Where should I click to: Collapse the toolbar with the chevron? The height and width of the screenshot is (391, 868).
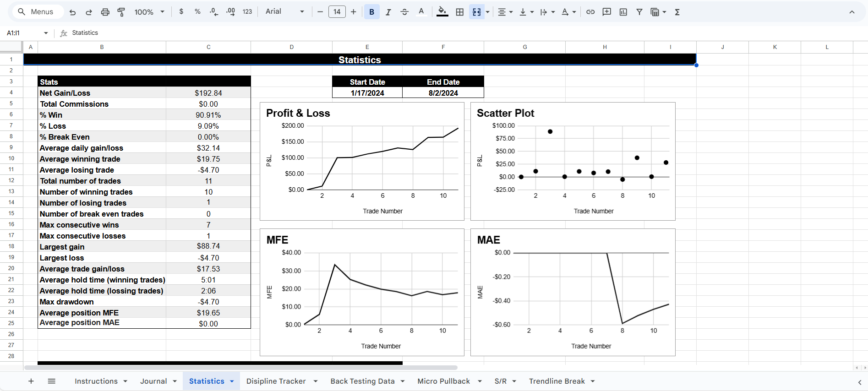tap(852, 12)
